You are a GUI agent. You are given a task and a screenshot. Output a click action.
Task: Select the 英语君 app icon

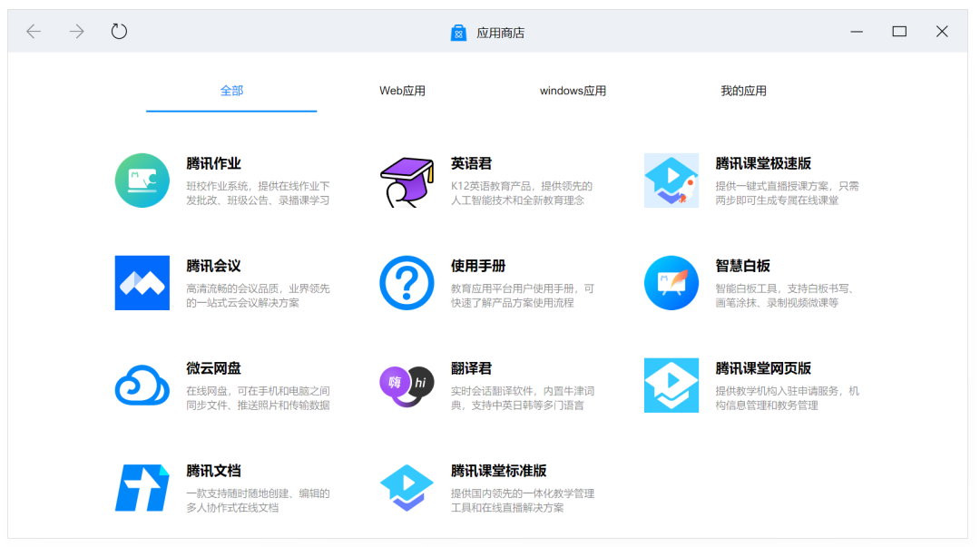pyautogui.click(x=406, y=180)
